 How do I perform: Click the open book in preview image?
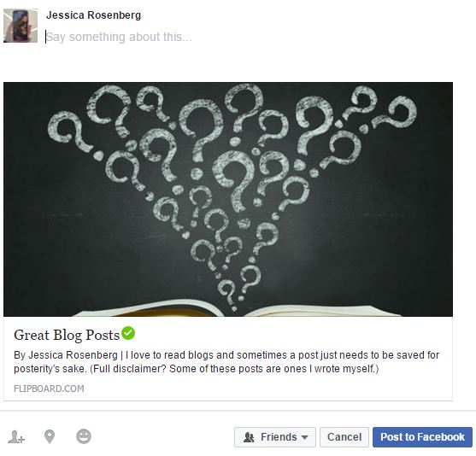[237, 308]
